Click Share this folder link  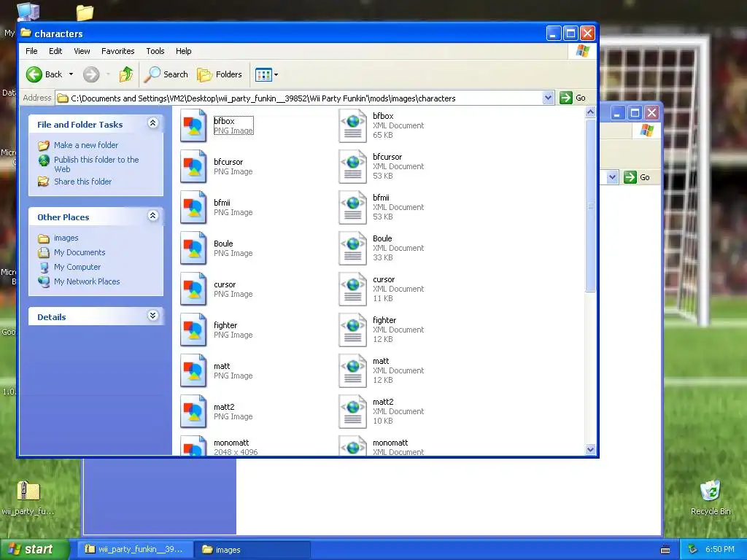(83, 182)
